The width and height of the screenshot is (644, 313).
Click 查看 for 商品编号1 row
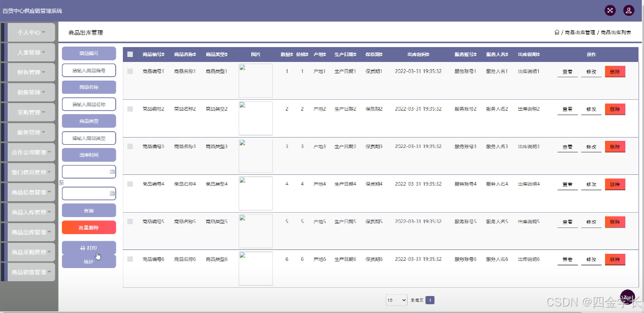tap(568, 72)
